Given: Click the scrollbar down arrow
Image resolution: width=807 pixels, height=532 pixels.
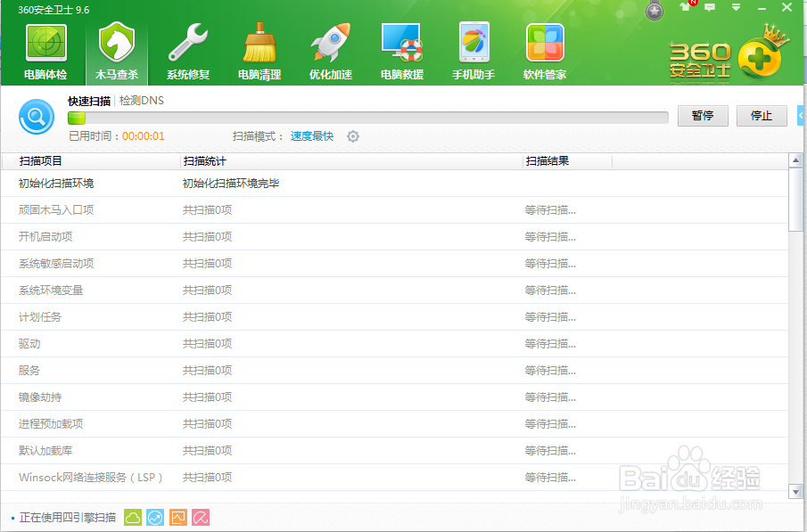Looking at the screenshot, I should click(795, 490).
